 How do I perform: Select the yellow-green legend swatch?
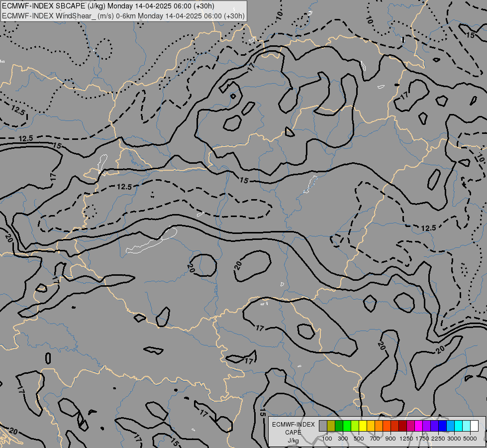355,426
